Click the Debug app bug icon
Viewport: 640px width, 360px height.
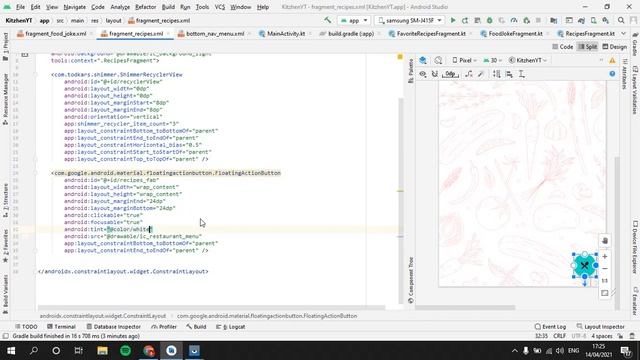(x=489, y=20)
